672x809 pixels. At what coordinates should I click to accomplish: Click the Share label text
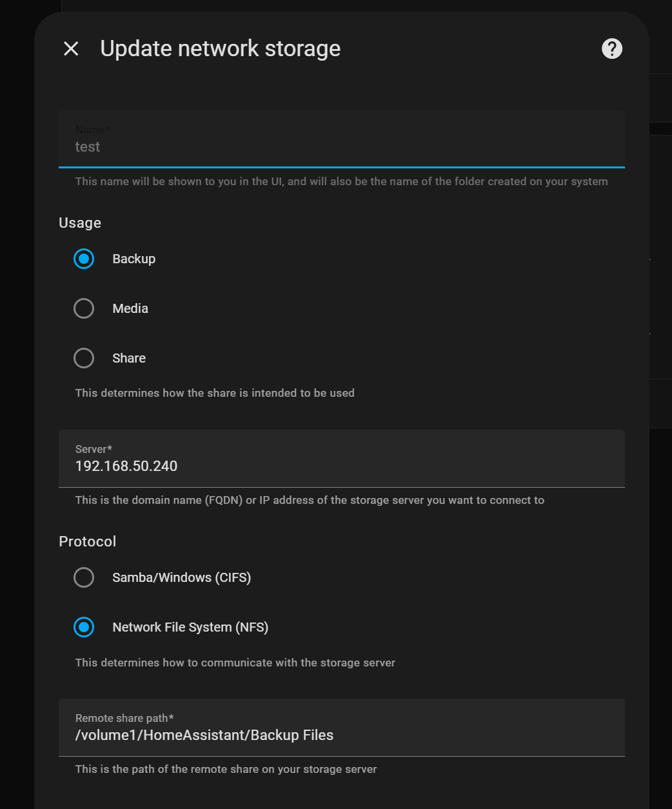(129, 358)
